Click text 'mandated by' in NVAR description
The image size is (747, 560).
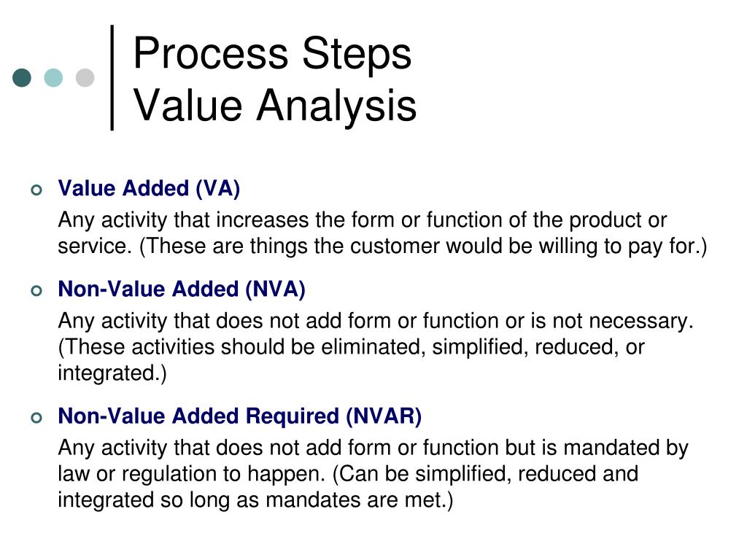(625, 448)
